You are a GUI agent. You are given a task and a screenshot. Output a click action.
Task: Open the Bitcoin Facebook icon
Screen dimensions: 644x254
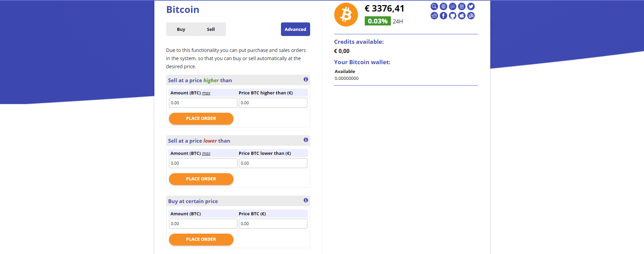coord(443,16)
